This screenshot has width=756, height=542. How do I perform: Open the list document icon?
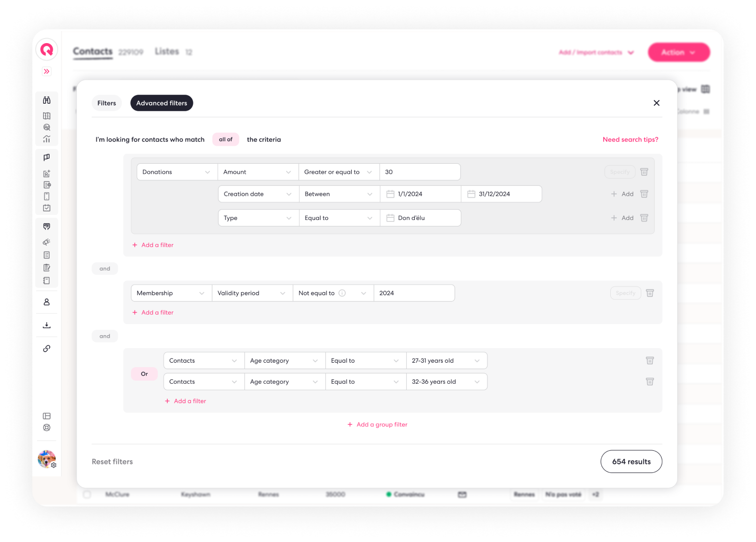(x=47, y=255)
